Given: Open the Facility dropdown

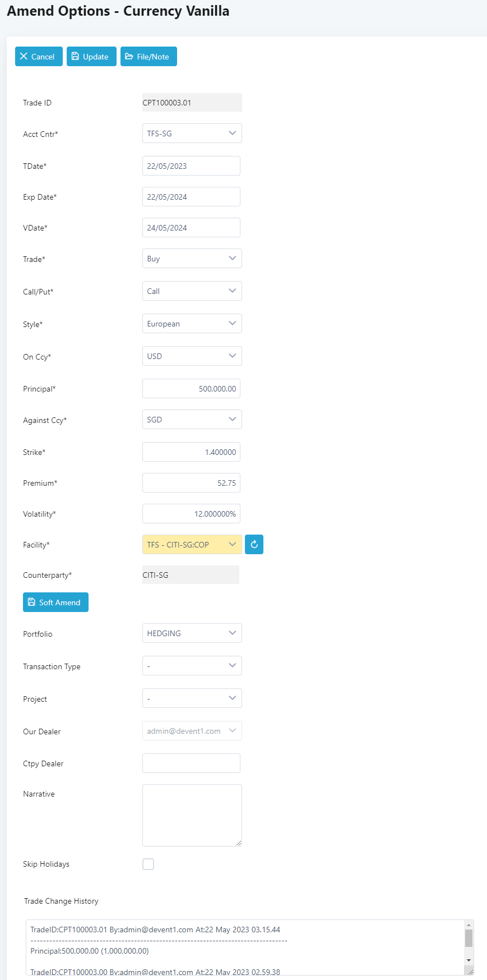Looking at the screenshot, I should [192, 545].
